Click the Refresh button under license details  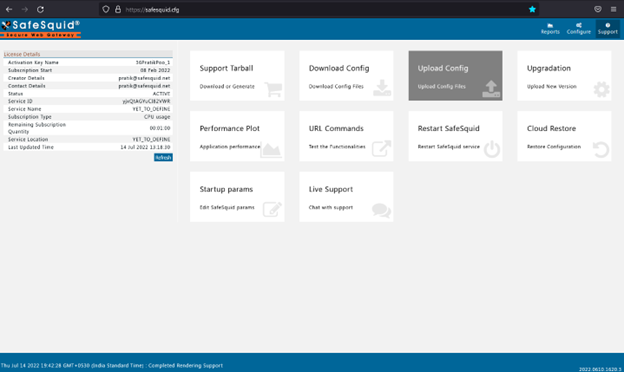pos(163,158)
